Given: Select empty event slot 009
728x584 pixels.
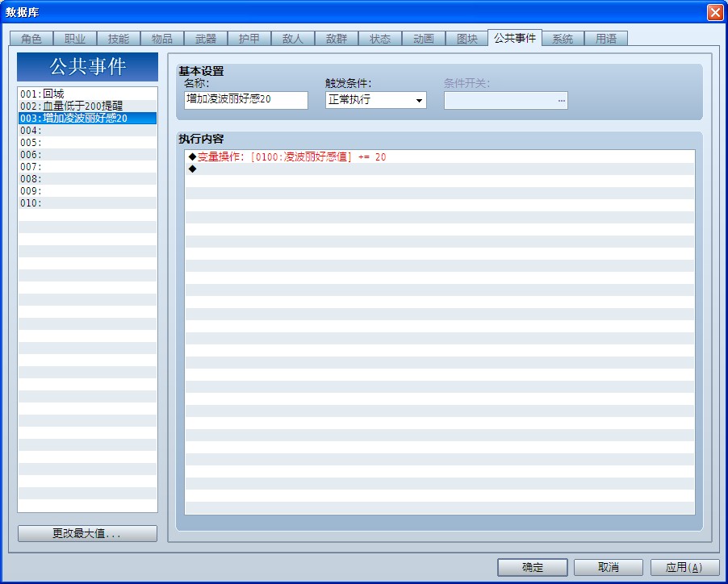Looking at the screenshot, I should (x=87, y=190).
